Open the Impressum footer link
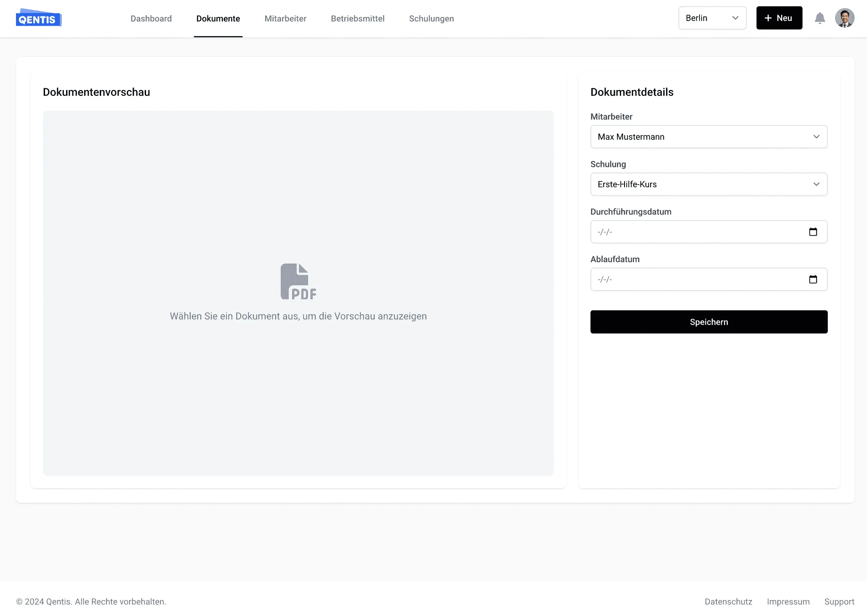The height and width of the screenshot is (616, 867). point(788,602)
